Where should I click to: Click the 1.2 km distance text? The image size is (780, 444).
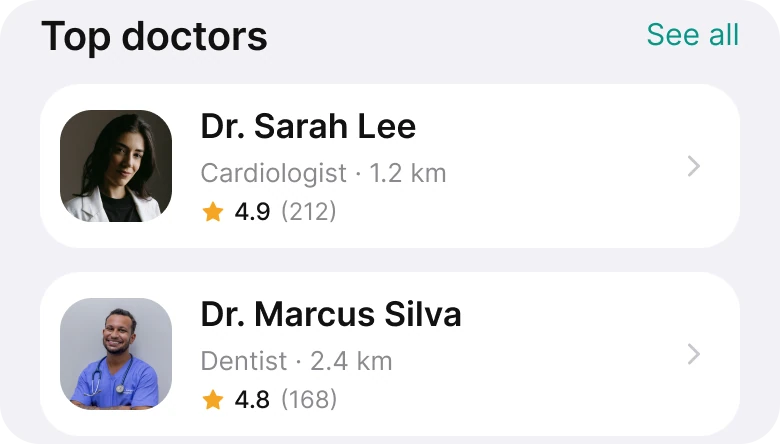tap(407, 174)
